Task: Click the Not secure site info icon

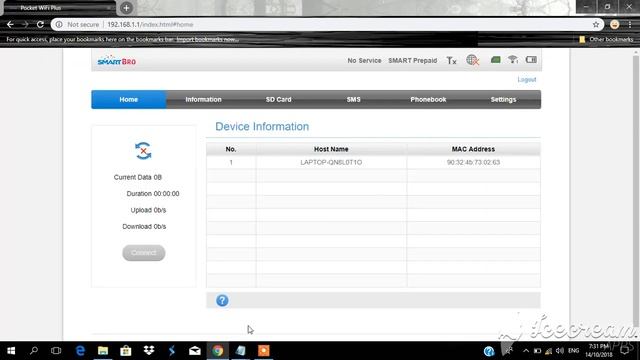Action: click(59, 24)
